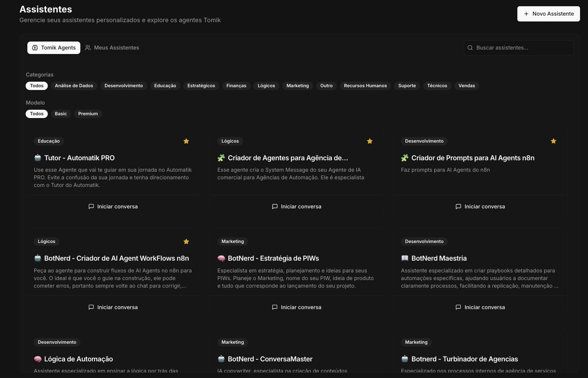Start conversation with BotNerd - Criador de AI Agent WorkFlows
The width and height of the screenshot is (588, 378).
pos(113,307)
